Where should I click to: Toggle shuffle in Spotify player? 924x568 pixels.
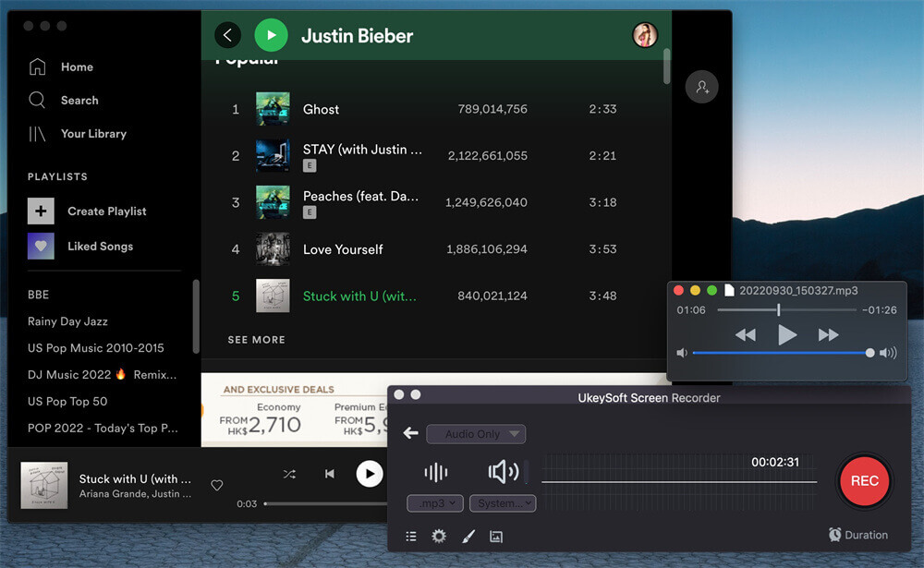pos(289,474)
